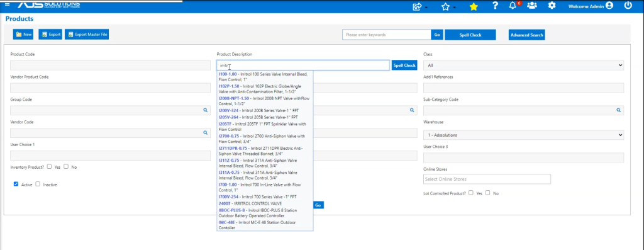Select suggestion I102P-1.50 Electric Globe/Angle Valve
644x250 pixels.
pyautogui.click(x=265, y=89)
